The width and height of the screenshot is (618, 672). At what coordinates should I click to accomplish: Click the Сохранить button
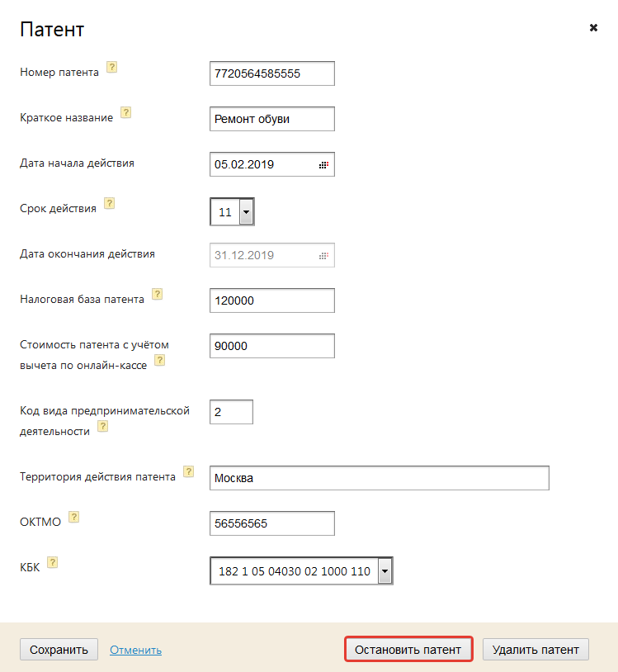(x=59, y=650)
